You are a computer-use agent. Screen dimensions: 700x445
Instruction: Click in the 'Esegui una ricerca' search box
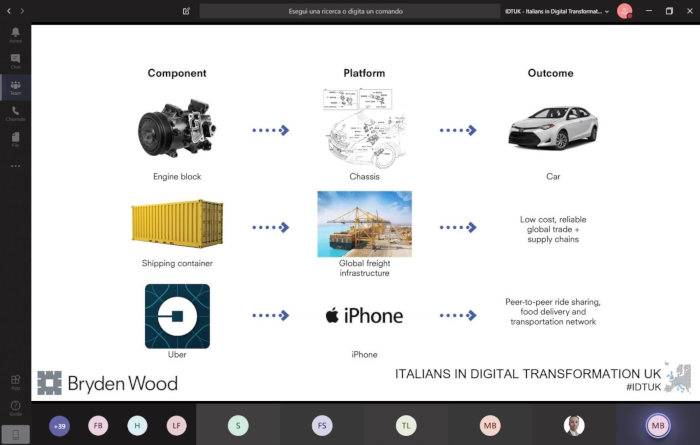click(349, 11)
